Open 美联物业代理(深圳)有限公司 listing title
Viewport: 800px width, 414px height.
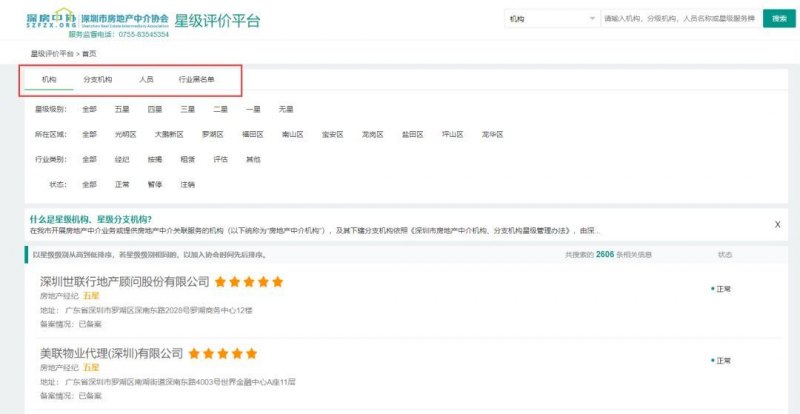111,353
